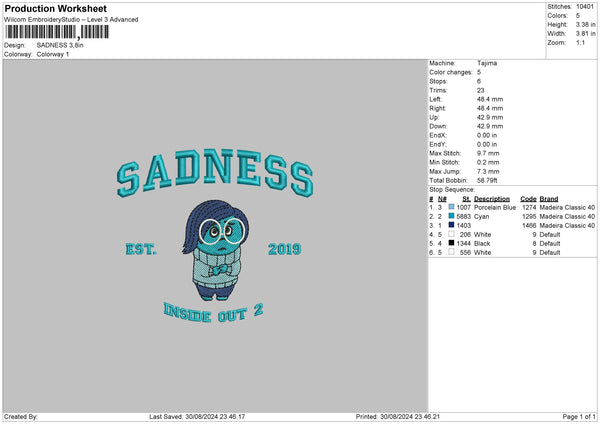Select the design name 'SADNESS 3,8in'
The image size is (600, 424).
coord(60,45)
